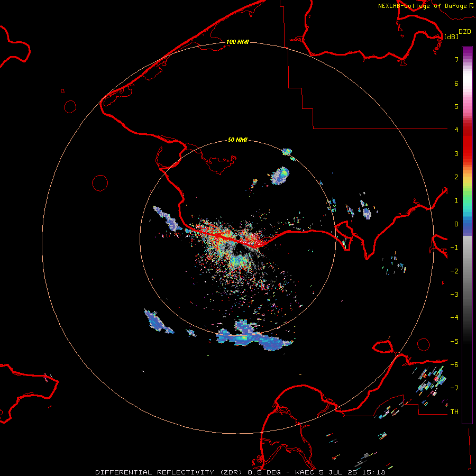Click the KAEC station identifier in caption
This screenshot has width=476, height=476.
(x=305, y=472)
